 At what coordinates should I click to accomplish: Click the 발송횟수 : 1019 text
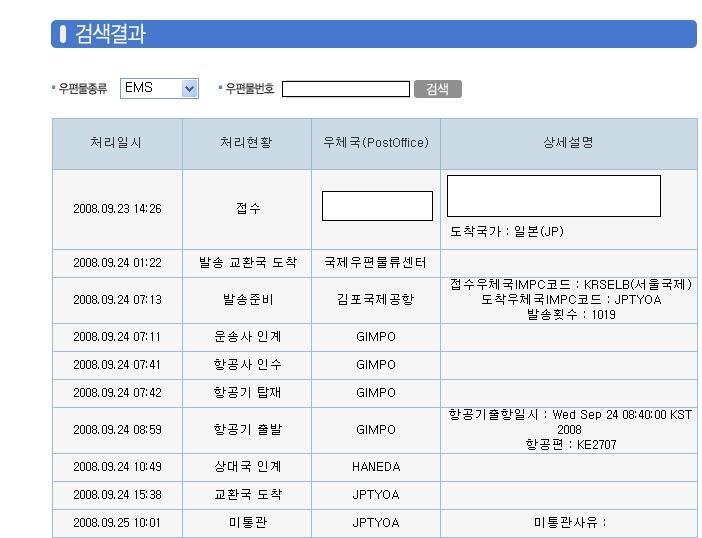[571, 314]
